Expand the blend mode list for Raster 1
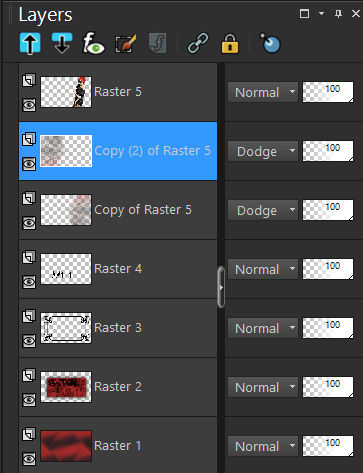The image size is (363, 473). [263, 446]
